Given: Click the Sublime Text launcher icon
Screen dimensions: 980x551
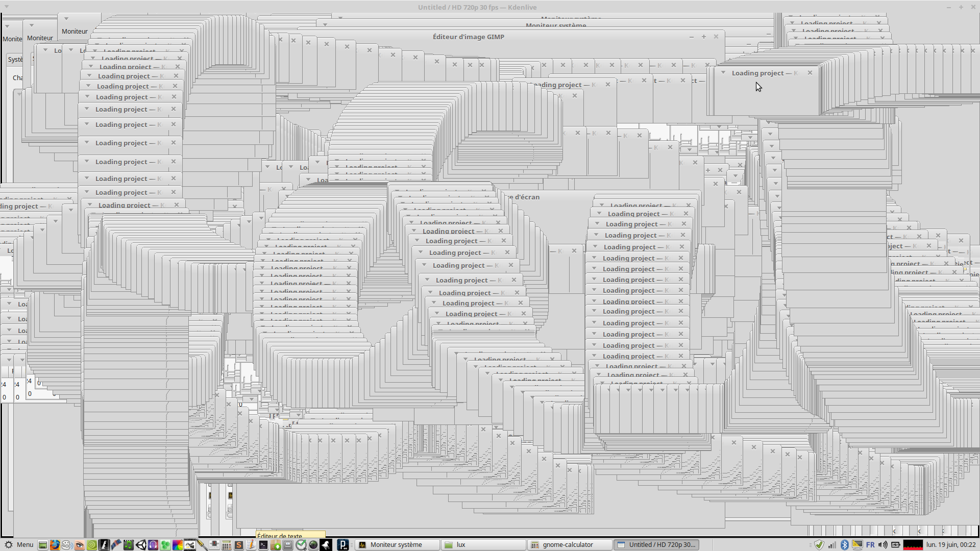Looking at the screenshot, I should [x=238, y=545].
